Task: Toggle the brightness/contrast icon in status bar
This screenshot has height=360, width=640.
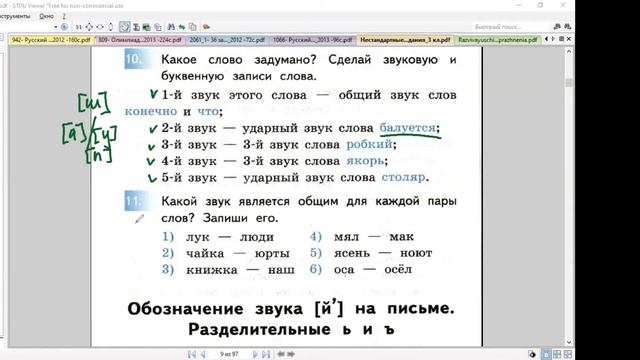Action: [532, 354]
